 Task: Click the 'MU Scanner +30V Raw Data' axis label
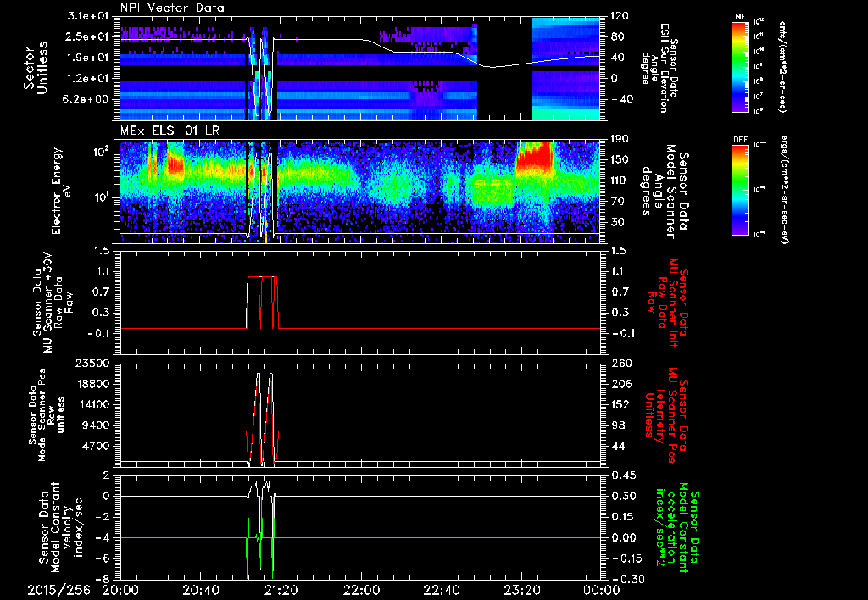point(53,303)
